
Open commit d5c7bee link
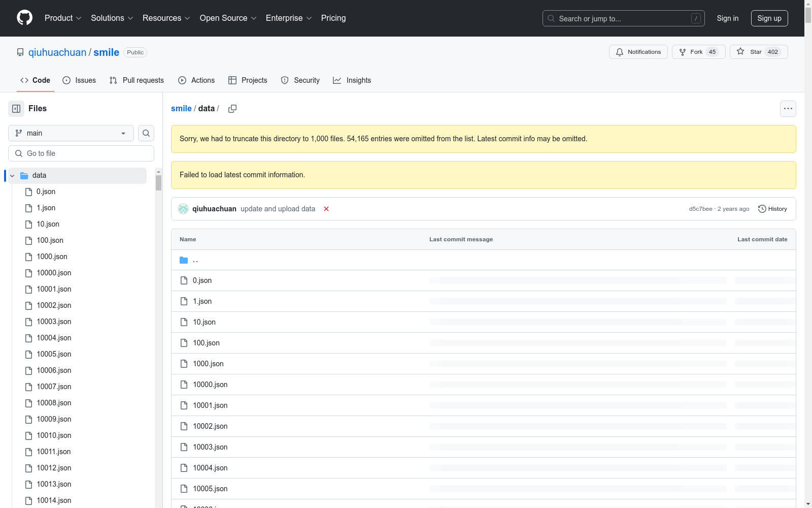700,209
